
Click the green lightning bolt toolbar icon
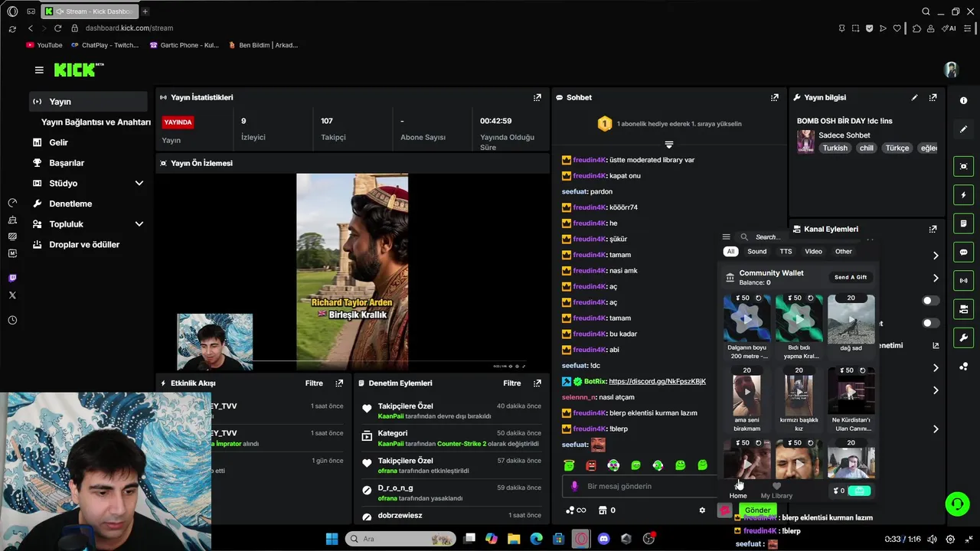tap(964, 195)
